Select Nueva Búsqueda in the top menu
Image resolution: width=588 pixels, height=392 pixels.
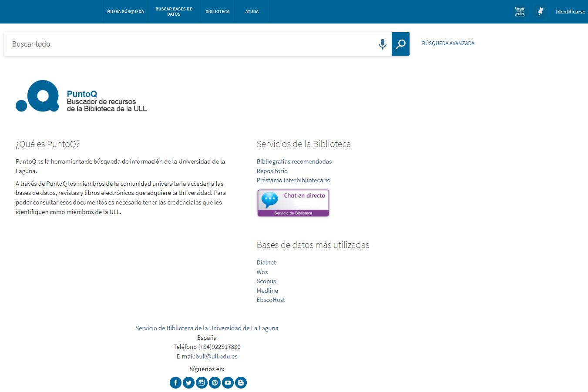[125, 12]
